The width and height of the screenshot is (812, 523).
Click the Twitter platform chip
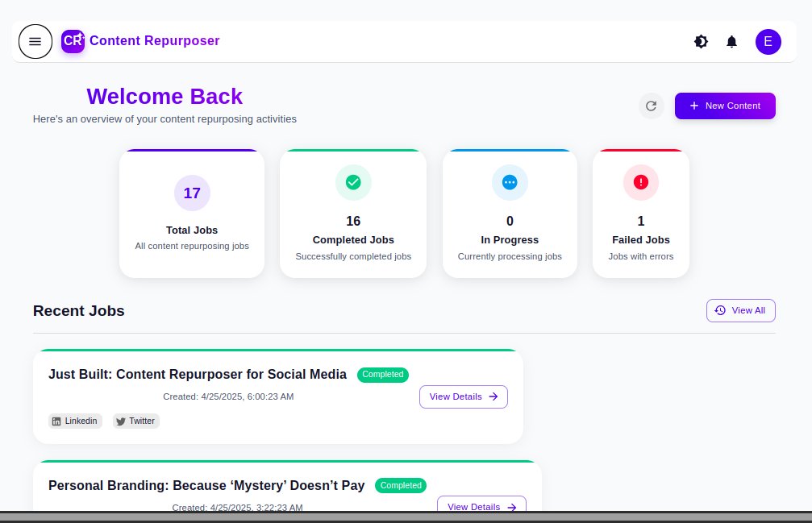point(136,421)
